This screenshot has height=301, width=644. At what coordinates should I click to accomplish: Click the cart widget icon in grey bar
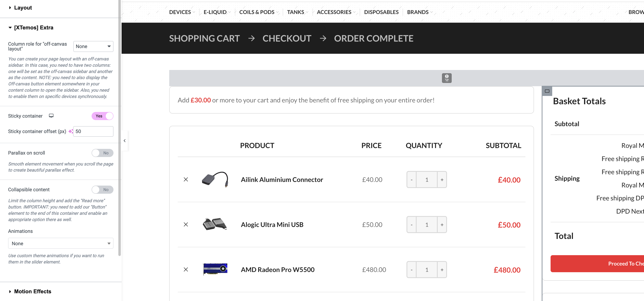coord(446,78)
